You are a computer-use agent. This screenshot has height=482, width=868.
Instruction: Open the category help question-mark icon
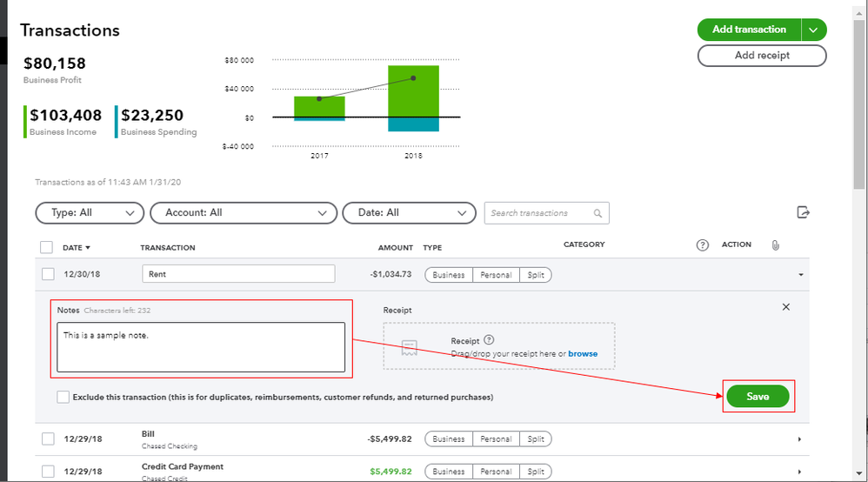[703, 244]
